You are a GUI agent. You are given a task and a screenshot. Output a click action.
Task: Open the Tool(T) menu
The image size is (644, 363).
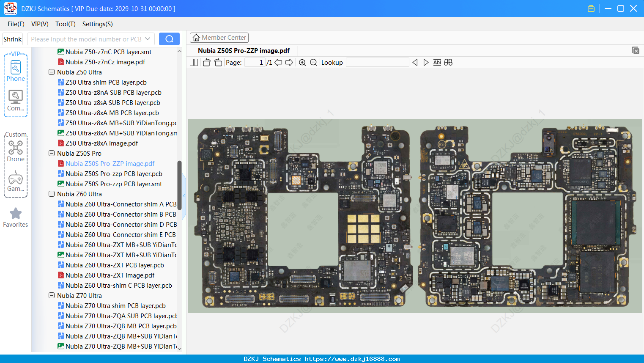click(66, 24)
